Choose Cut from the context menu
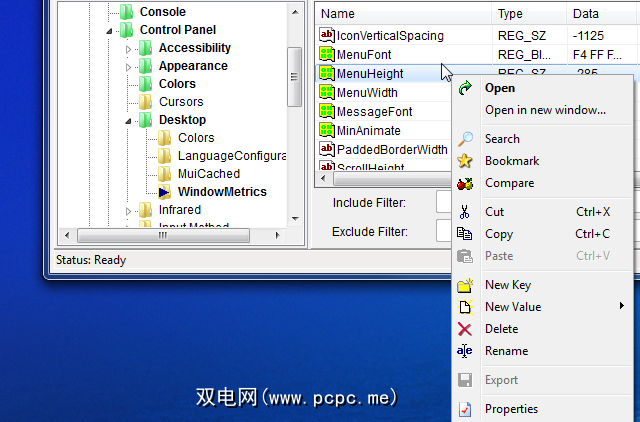Viewport: 640px width, 422px height. (x=542, y=212)
